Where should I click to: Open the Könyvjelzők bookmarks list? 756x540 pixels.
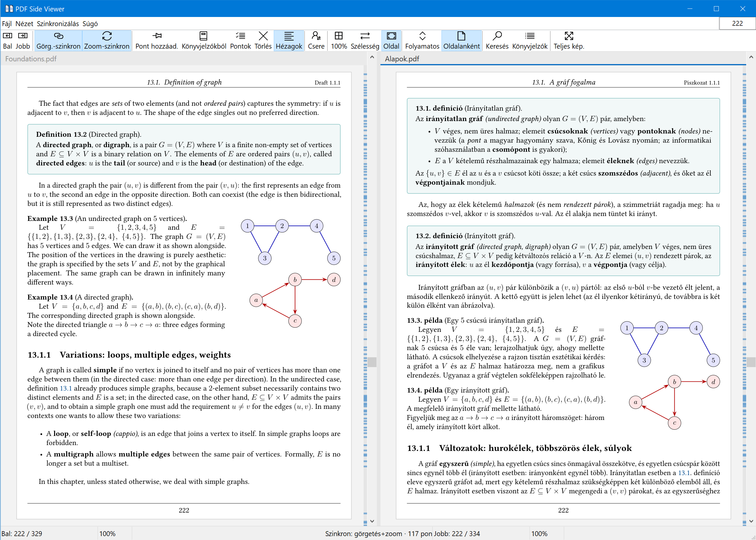[530, 40]
